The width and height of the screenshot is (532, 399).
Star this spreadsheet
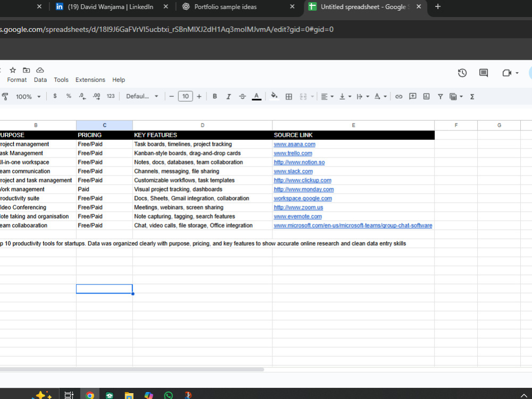(x=13, y=70)
